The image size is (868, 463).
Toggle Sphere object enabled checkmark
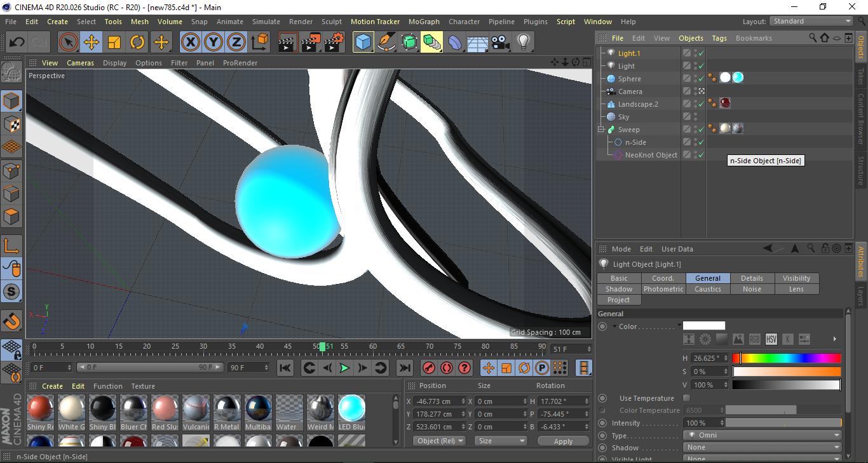point(701,79)
